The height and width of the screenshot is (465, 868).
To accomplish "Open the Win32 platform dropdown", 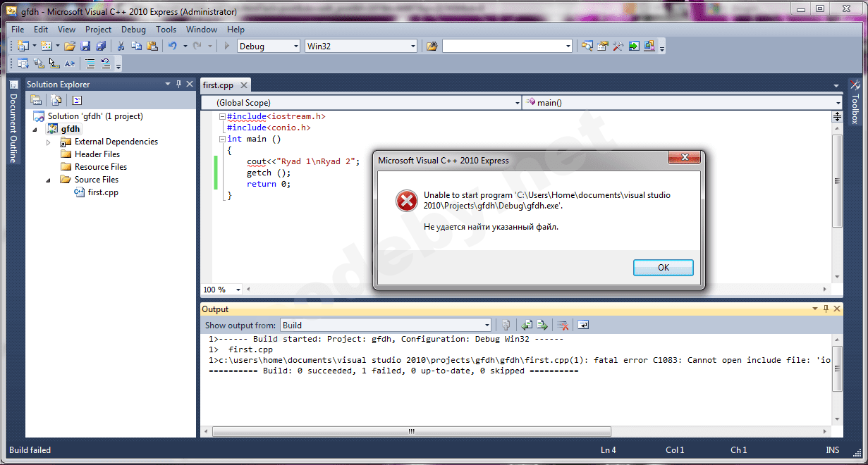I will (x=413, y=46).
